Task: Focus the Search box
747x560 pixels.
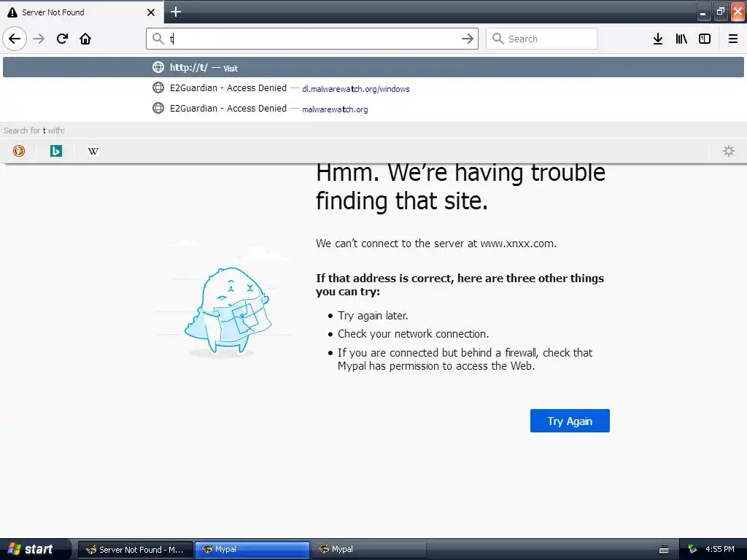Action: click(542, 39)
